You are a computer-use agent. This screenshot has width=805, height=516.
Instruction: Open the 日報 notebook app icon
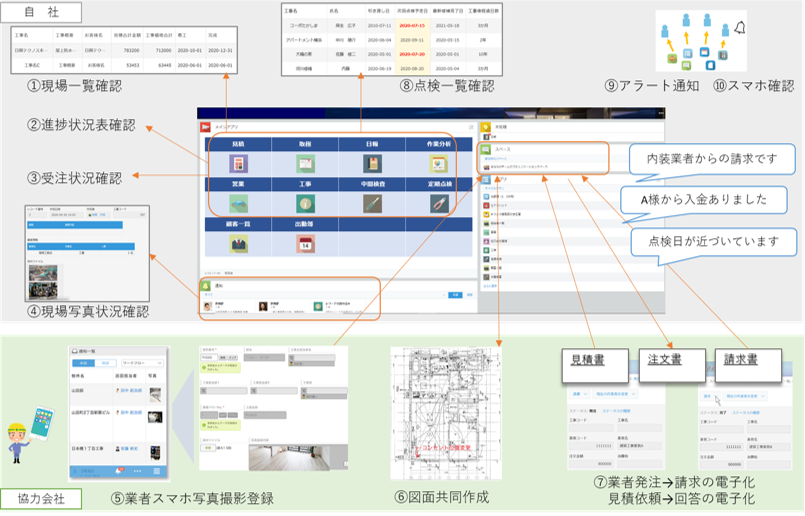click(x=372, y=164)
